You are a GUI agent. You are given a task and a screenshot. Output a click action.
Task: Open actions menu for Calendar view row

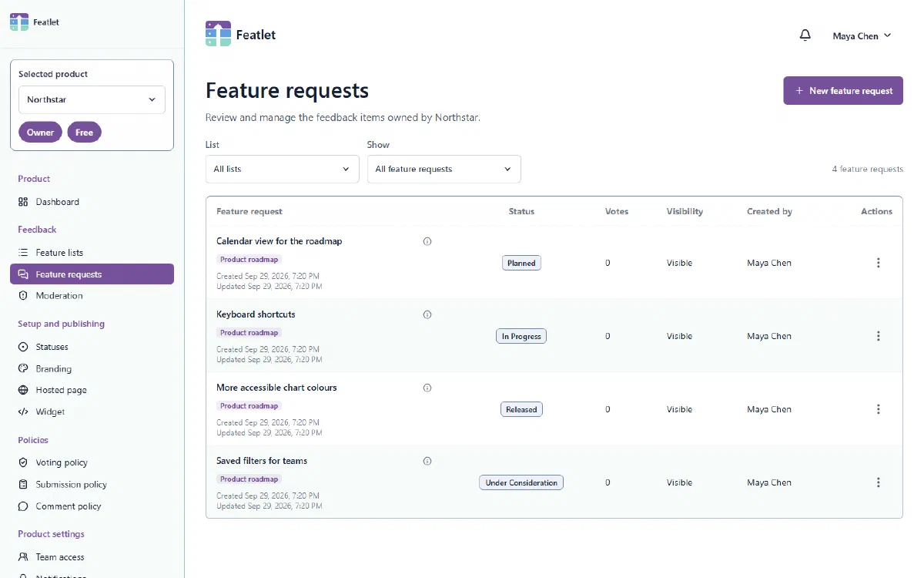[879, 263]
